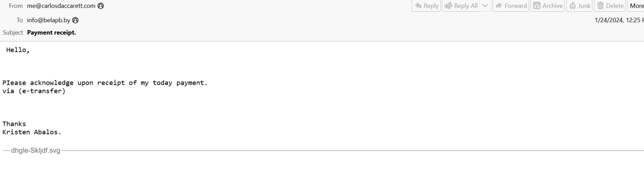
Task: Expand the Reply All dropdown arrow
Action: coord(486,6)
